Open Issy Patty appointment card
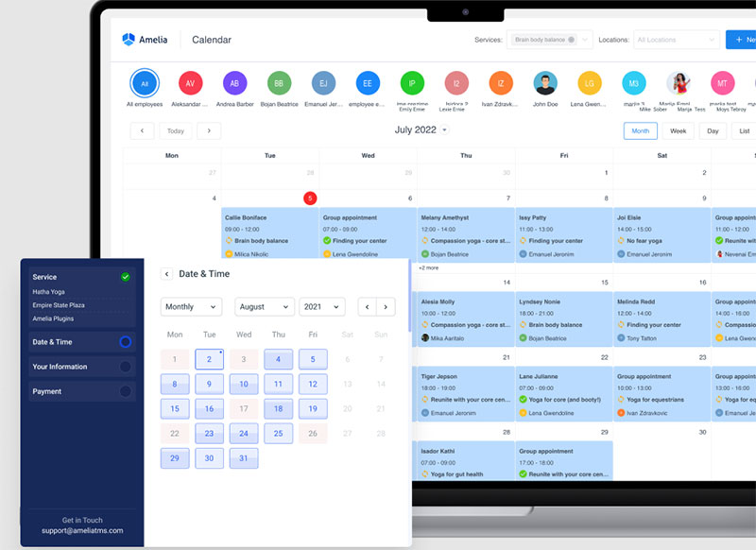 click(x=564, y=235)
